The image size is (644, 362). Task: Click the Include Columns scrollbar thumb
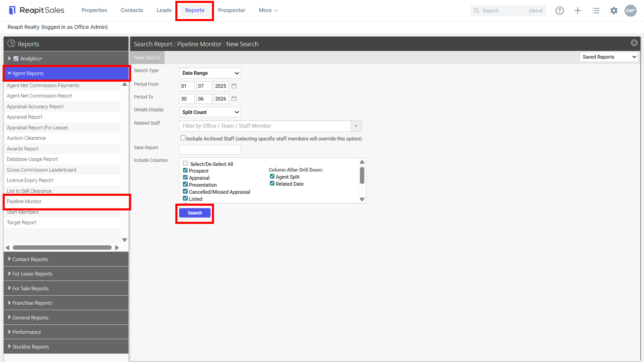point(362,175)
